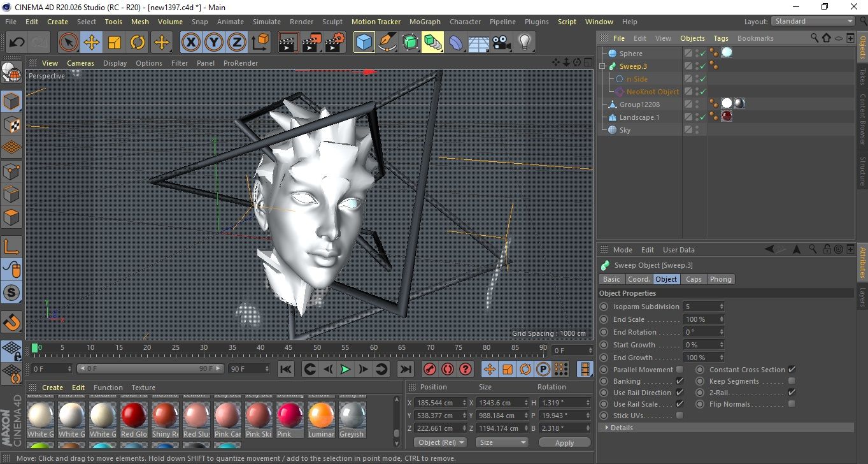
Task: Select the Live Selection tool
Action: (x=69, y=43)
